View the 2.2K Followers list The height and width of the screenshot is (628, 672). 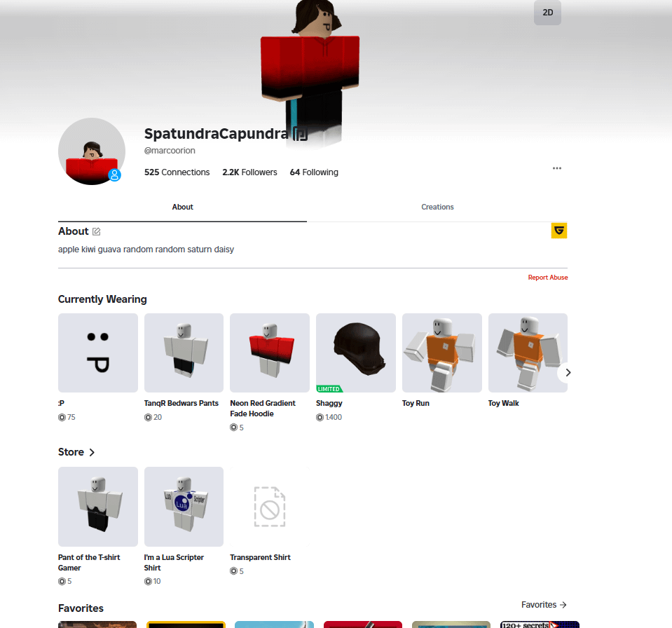[250, 172]
